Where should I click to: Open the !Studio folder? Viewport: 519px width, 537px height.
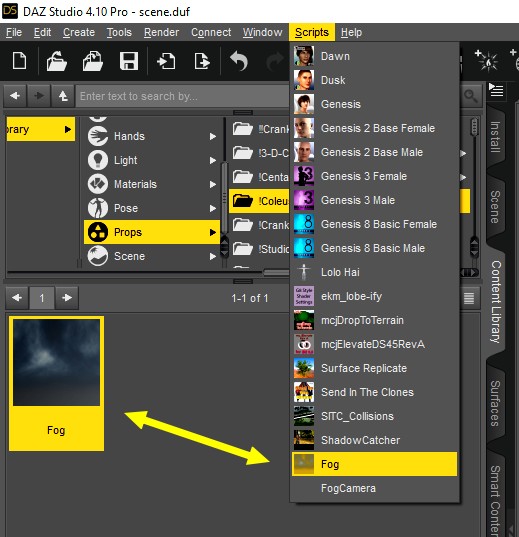pyautogui.click(x=260, y=249)
